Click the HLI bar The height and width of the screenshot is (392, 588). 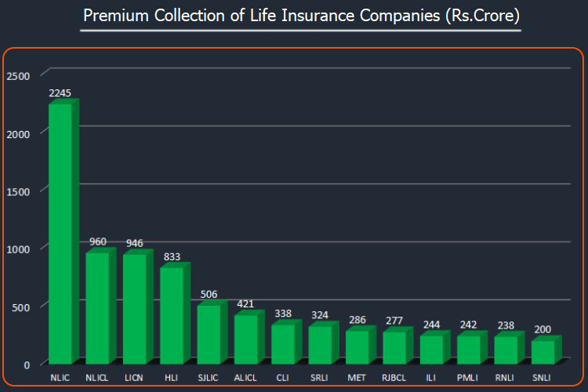(171, 315)
